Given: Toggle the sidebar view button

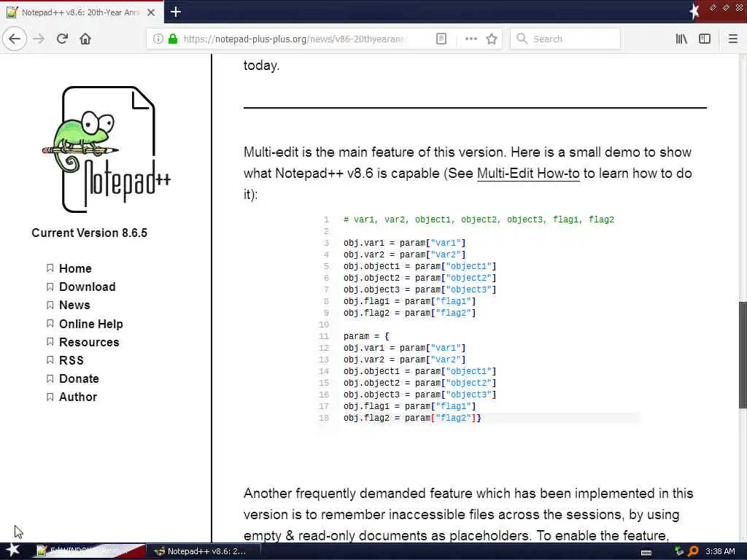Looking at the screenshot, I should click(705, 39).
